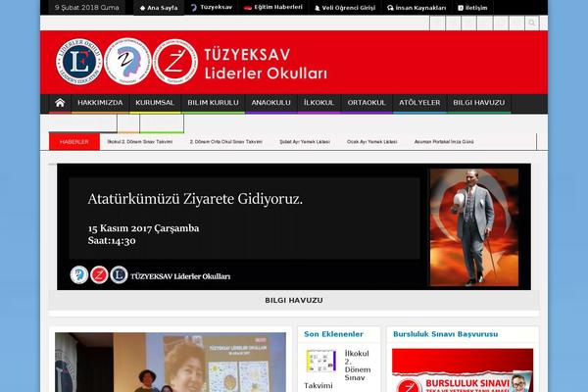Go to Eğitim Haberleri

point(273,8)
